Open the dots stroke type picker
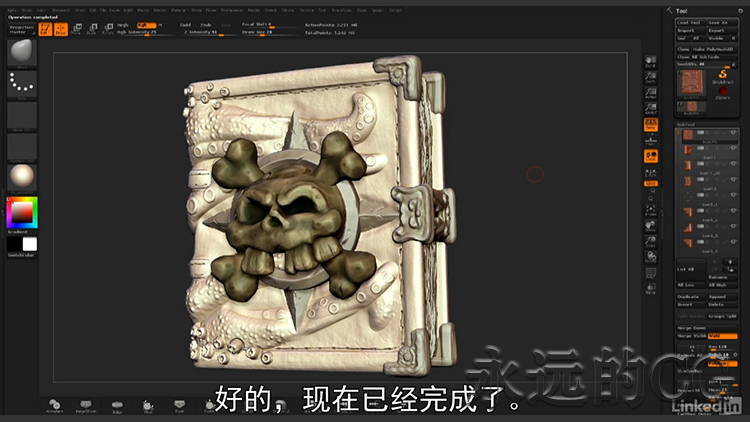This screenshot has width=750, height=422. 22,84
